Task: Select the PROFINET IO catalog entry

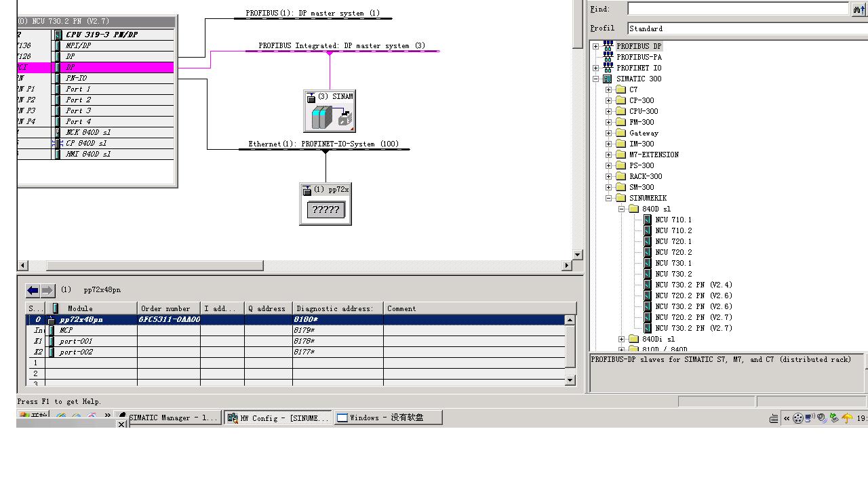Action: 639,68
